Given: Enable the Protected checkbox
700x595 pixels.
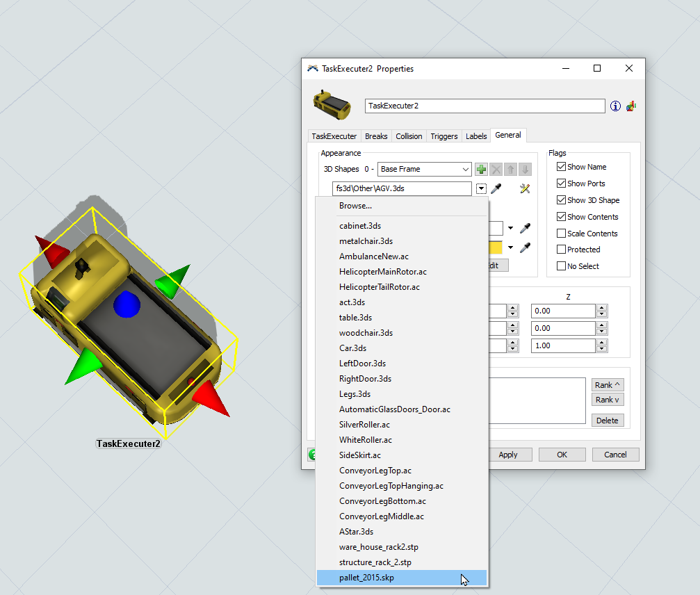Looking at the screenshot, I should (561, 250).
